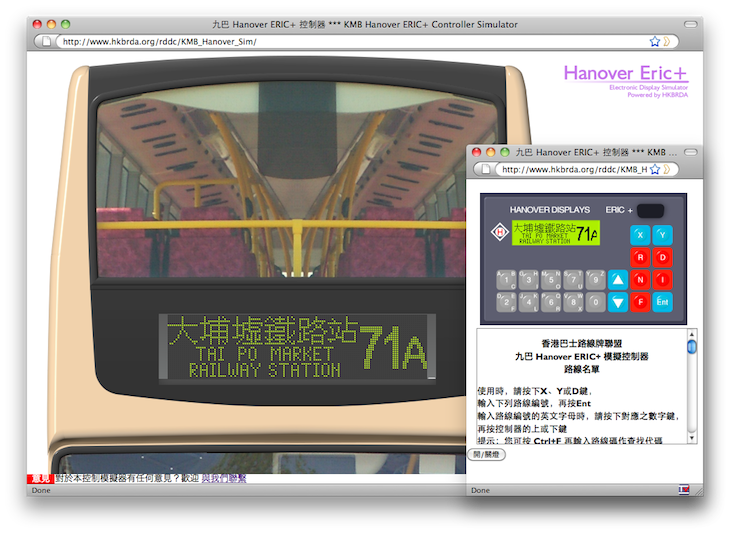Click the red F key
This screenshot has height=533, width=730.
coord(640,302)
